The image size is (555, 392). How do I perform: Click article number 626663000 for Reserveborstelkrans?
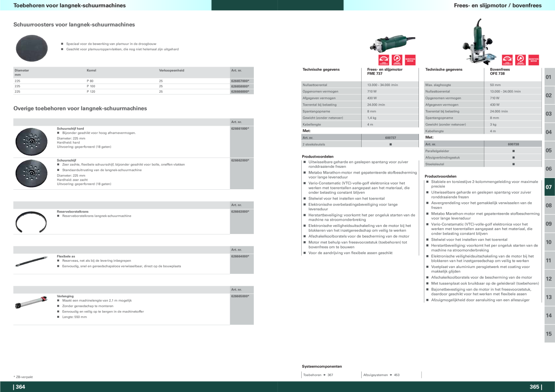point(240,212)
